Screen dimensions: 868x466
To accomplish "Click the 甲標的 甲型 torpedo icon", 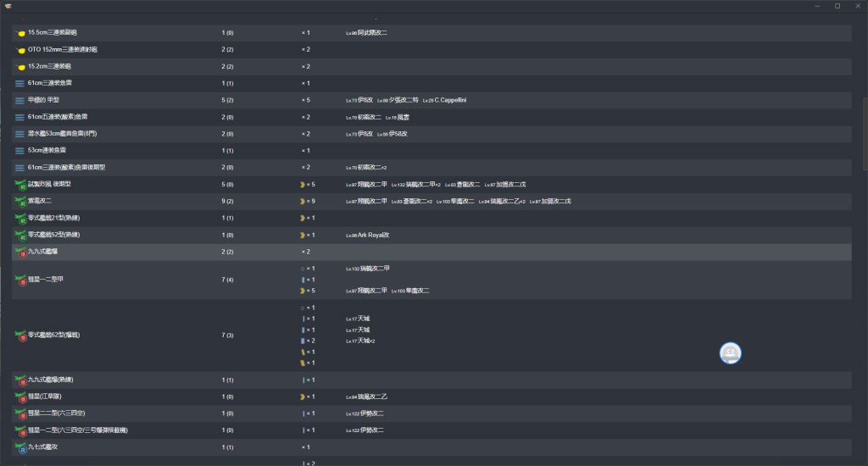I will [20, 100].
